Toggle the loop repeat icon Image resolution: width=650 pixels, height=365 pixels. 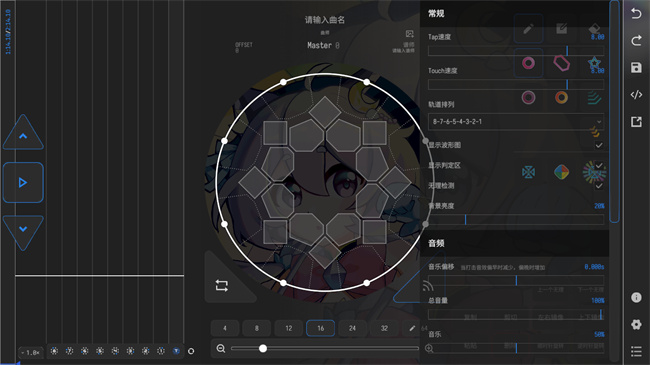click(221, 285)
